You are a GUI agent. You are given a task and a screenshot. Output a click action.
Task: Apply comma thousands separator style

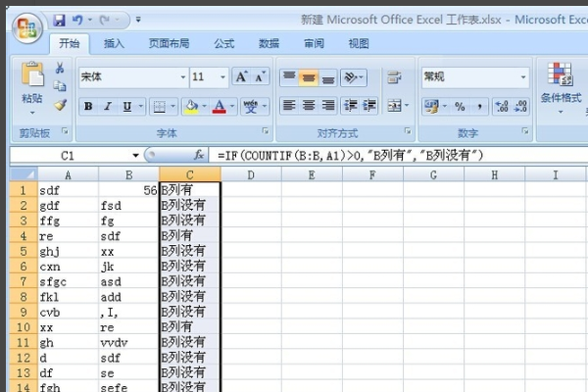[479, 107]
